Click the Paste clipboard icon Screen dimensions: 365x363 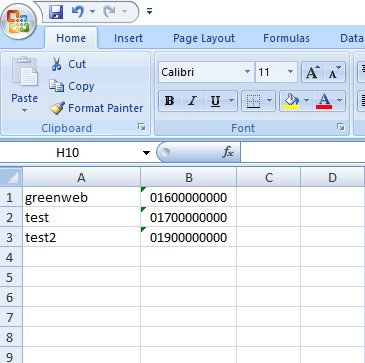[25, 72]
